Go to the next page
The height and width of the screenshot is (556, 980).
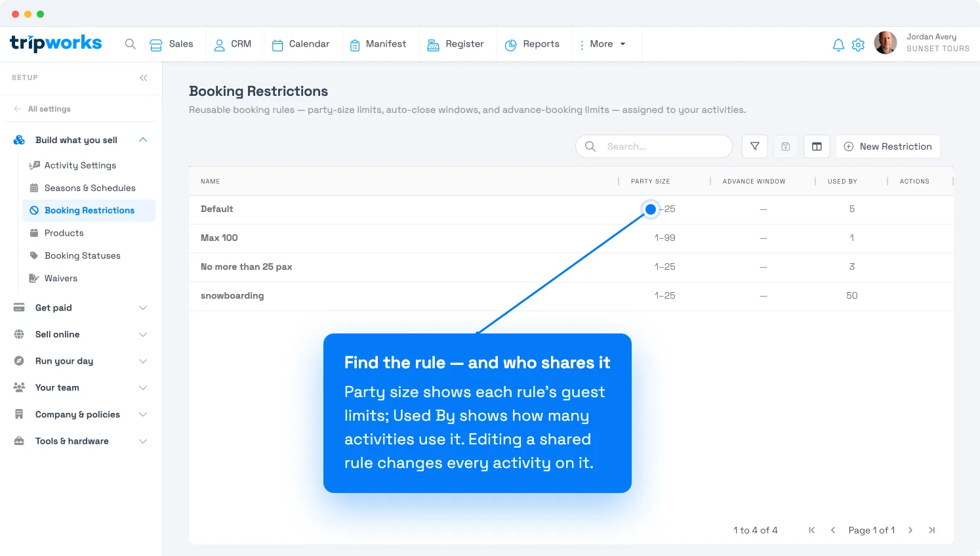tap(910, 530)
